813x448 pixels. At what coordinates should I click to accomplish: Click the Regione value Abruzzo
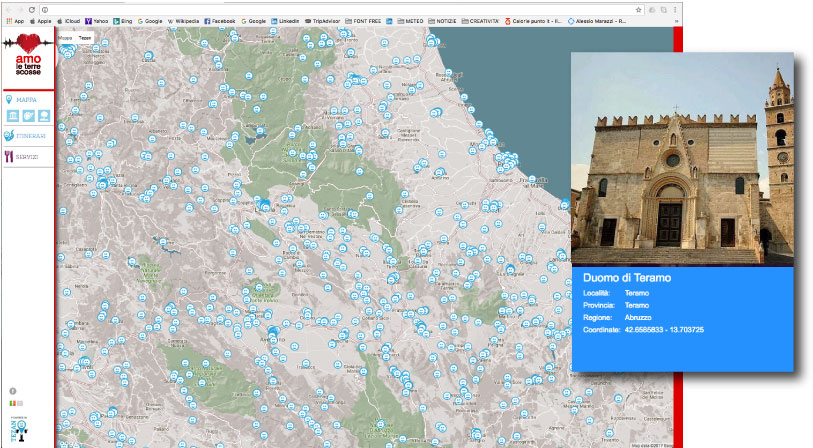click(x=638, y=317)
